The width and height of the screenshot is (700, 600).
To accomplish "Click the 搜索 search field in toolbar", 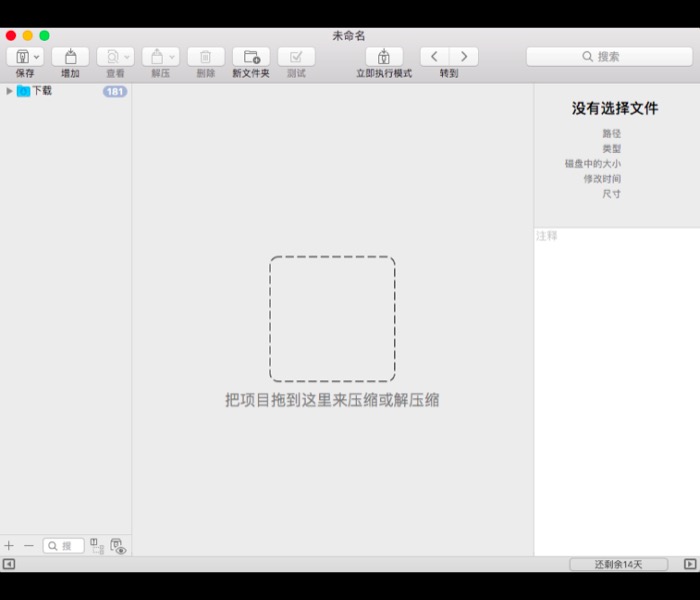I will tap(609, 57).
